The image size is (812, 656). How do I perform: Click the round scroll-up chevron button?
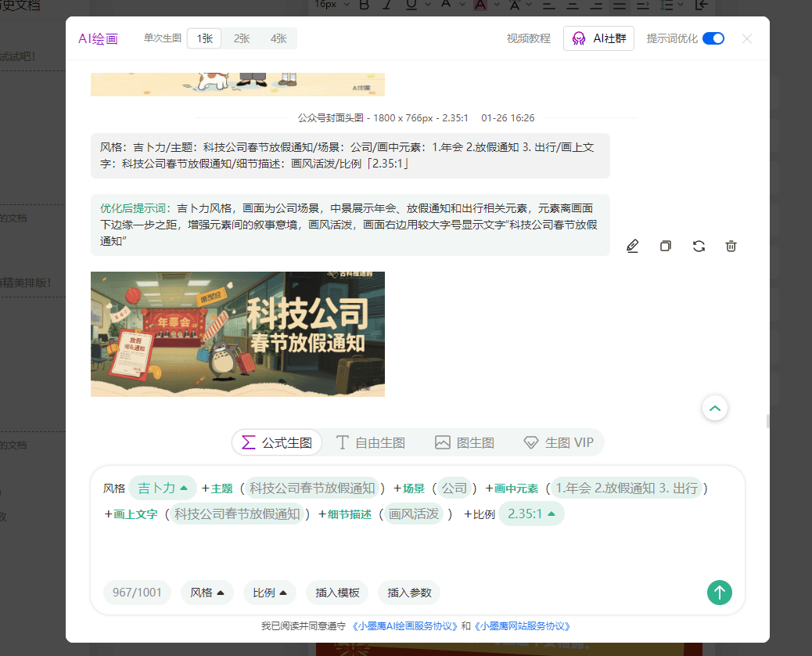coord(715,408)
